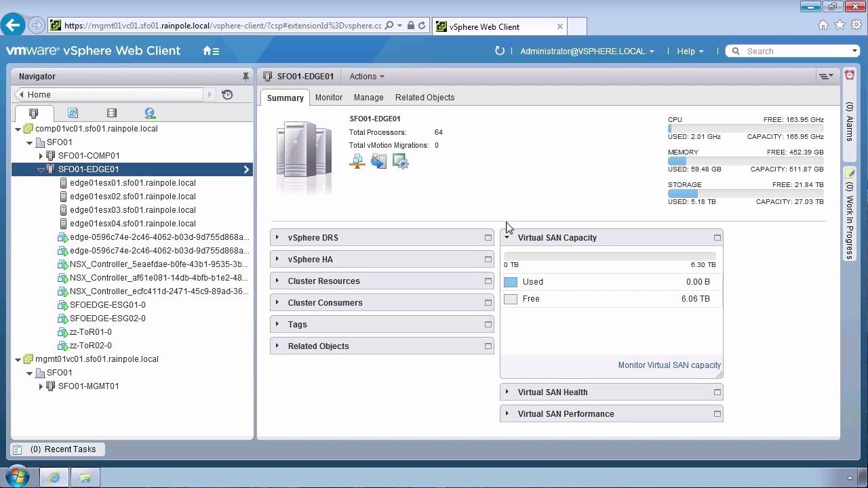Screen dimensions: 868x488
Task: Switch to Networking inventory tab
Action: 150,113
